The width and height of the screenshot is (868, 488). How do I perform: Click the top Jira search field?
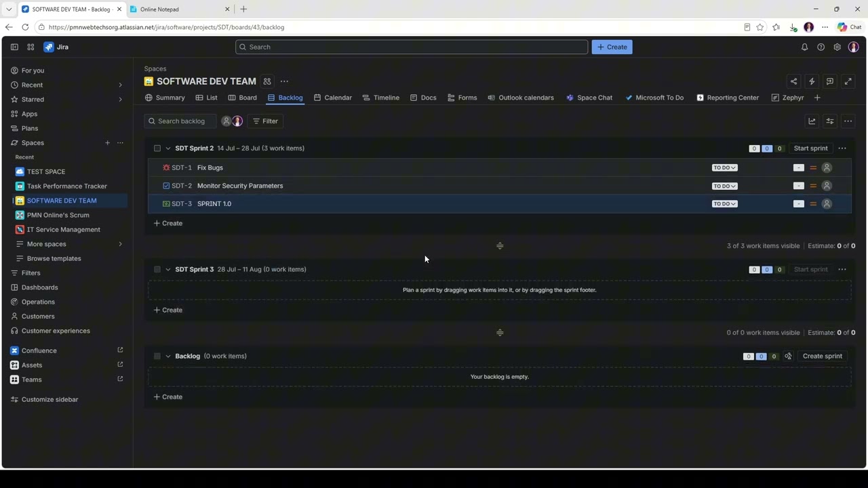click(412, 47)
